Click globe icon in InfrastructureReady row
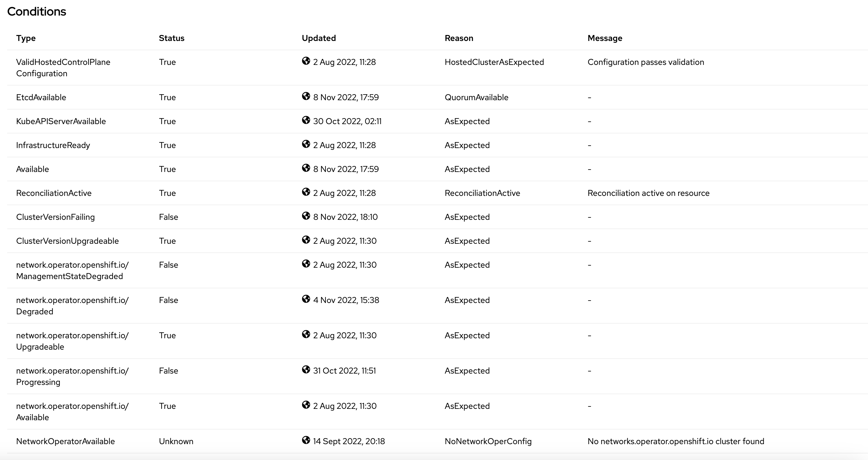This screenshot has width=868, height=460. tap(305, 144)
